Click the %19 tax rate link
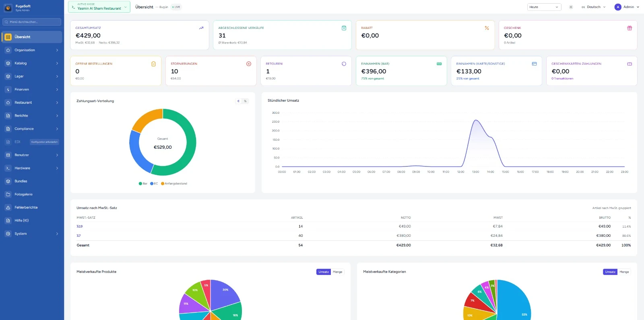Image resolution: width=644 pixels, height=320 pixels. point(80,226)
